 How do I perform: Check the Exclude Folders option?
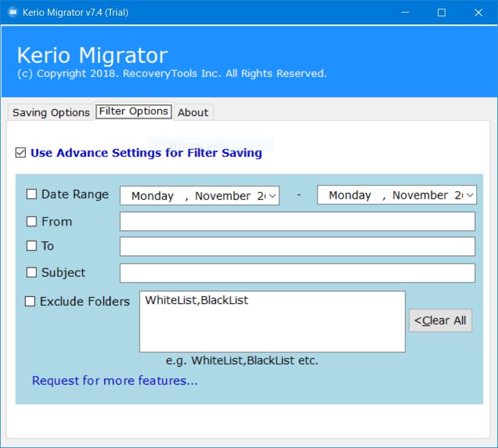[30, 301]
